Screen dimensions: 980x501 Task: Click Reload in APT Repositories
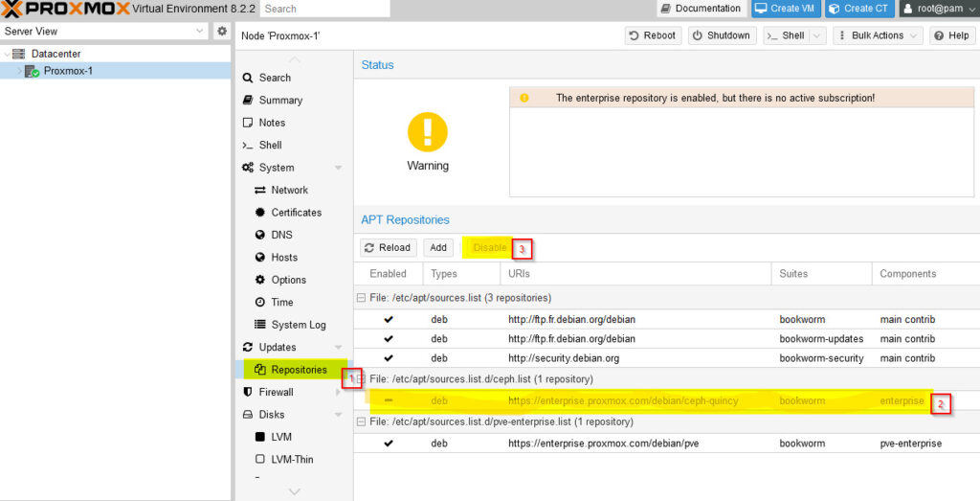pyautogui.click(x=389, y=248)
